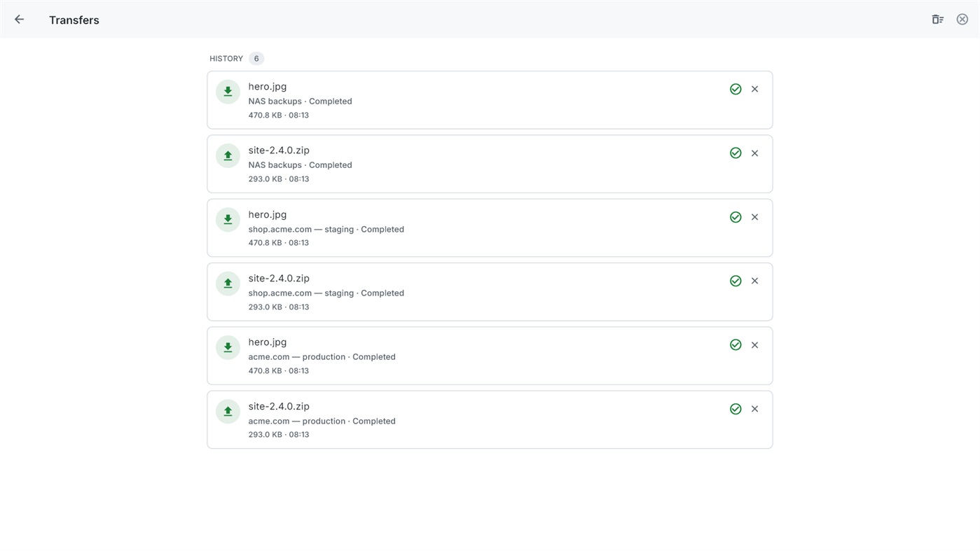Select the hero.jpg filename in the production row

(x=268, y=342)
